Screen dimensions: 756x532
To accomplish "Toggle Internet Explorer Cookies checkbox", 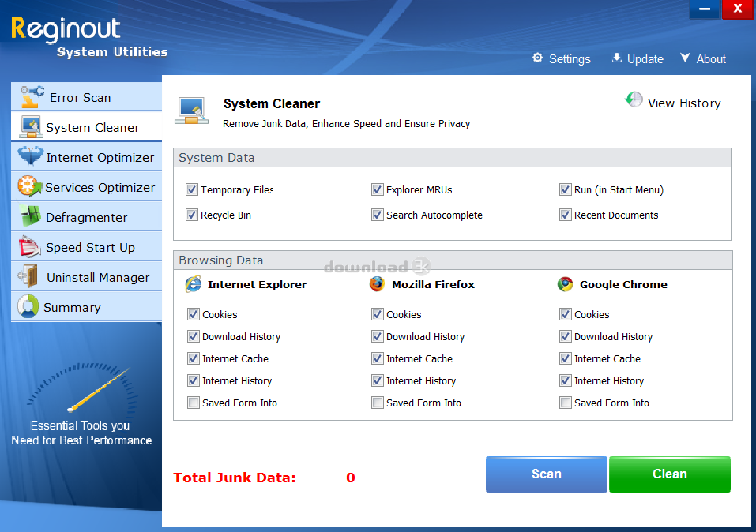I will pos(194,314).
